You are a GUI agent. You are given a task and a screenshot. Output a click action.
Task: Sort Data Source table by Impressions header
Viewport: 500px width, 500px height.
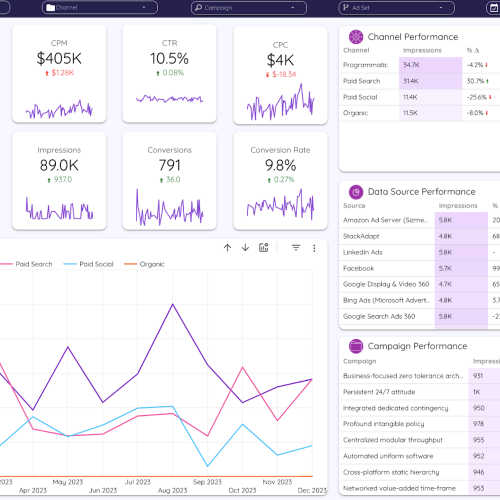458,206
